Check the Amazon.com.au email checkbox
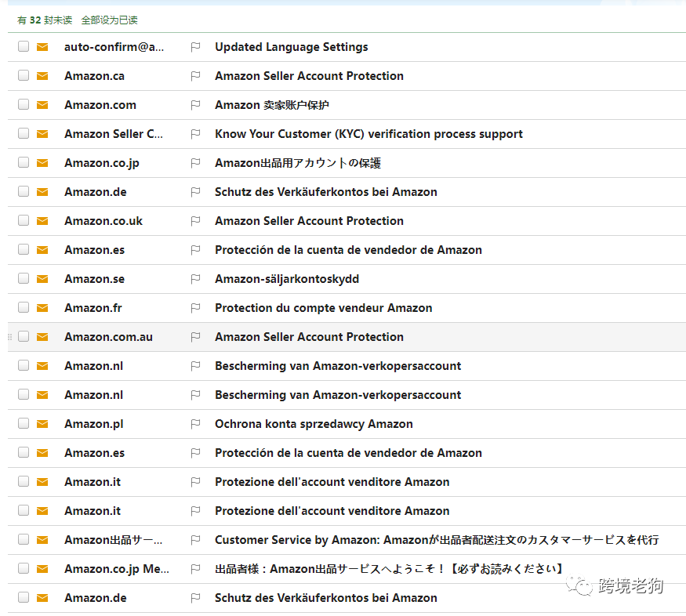The height and width of the screenshot is (616, 686). pyautogui.click(x=24, y=336)
